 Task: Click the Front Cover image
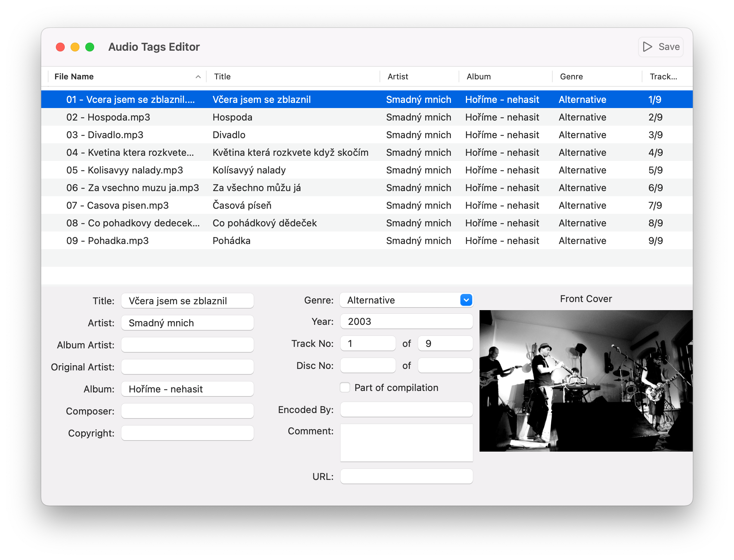click(x=586, y=380)
